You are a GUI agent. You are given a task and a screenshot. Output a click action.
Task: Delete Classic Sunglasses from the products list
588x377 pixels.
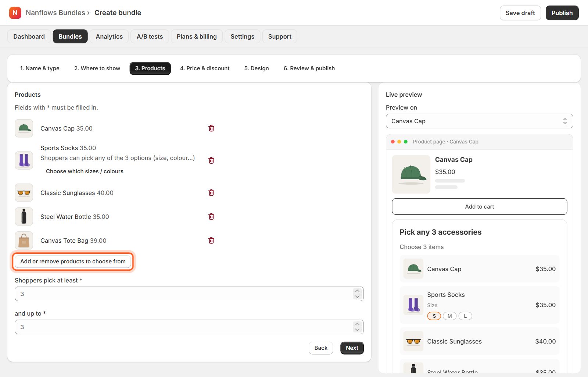[x=211, y=193]
